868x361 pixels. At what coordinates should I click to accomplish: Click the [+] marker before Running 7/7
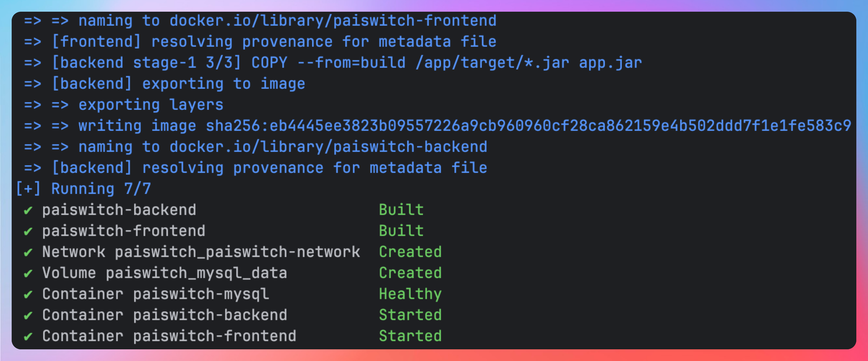[28, 189]
